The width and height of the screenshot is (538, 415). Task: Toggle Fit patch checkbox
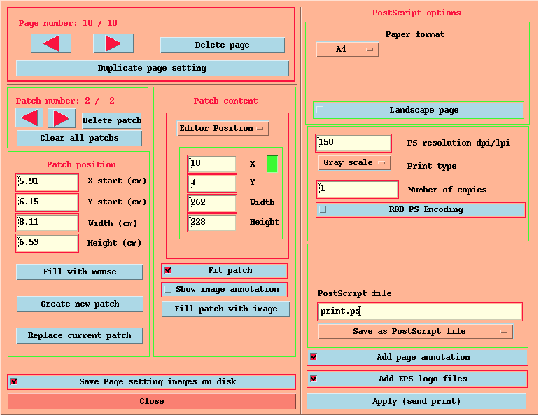click(x=224, y=271)
